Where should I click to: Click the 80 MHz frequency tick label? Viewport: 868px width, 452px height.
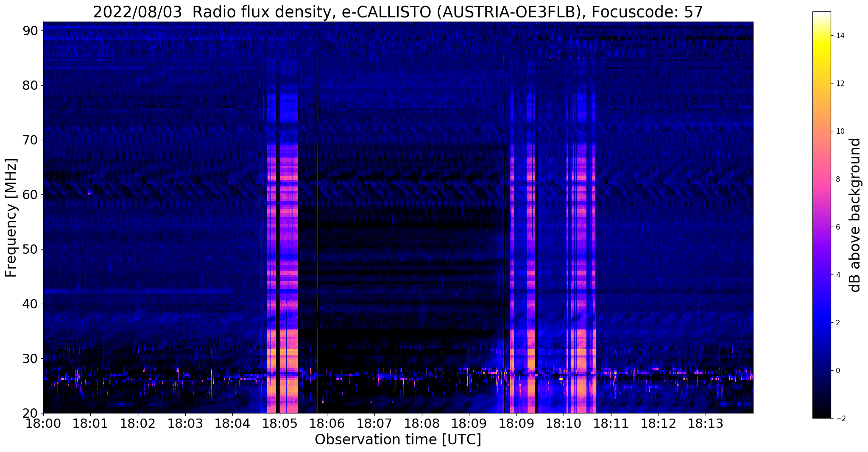30,86
